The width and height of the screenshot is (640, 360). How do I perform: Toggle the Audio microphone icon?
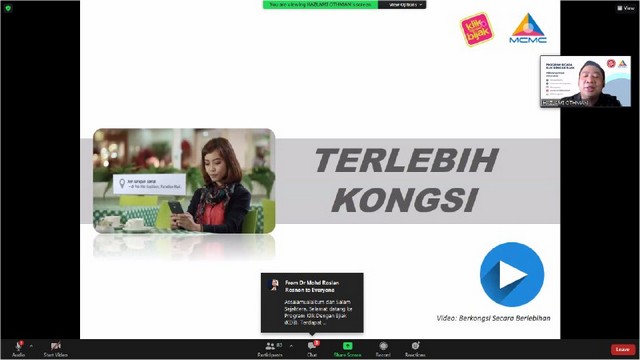[x=18, y=346]
